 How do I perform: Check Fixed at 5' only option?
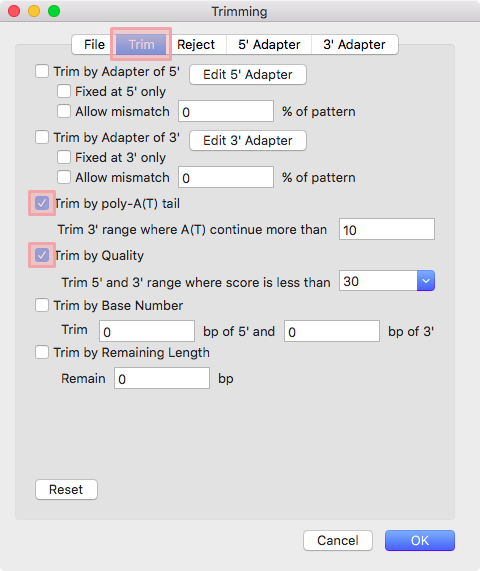(64, 91)
